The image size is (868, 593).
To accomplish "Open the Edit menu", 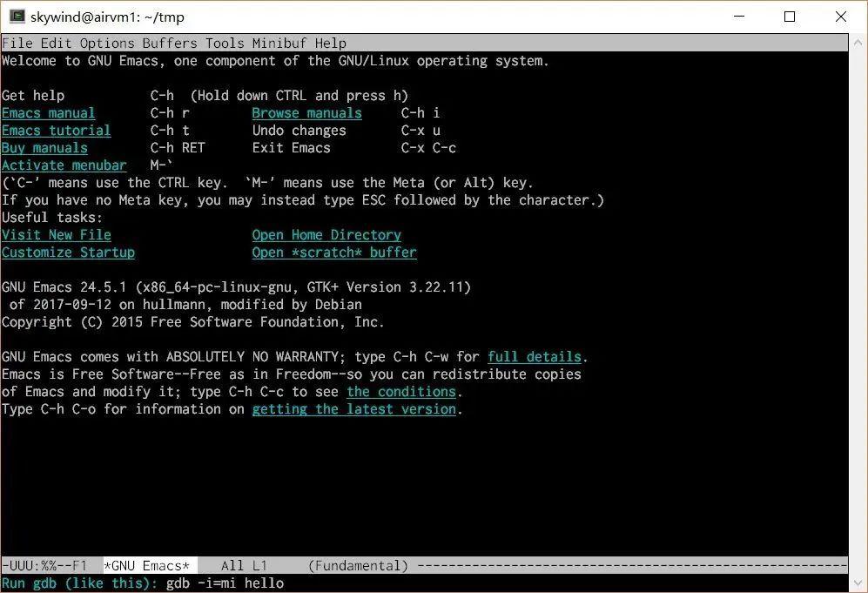I will pos(56,44).
